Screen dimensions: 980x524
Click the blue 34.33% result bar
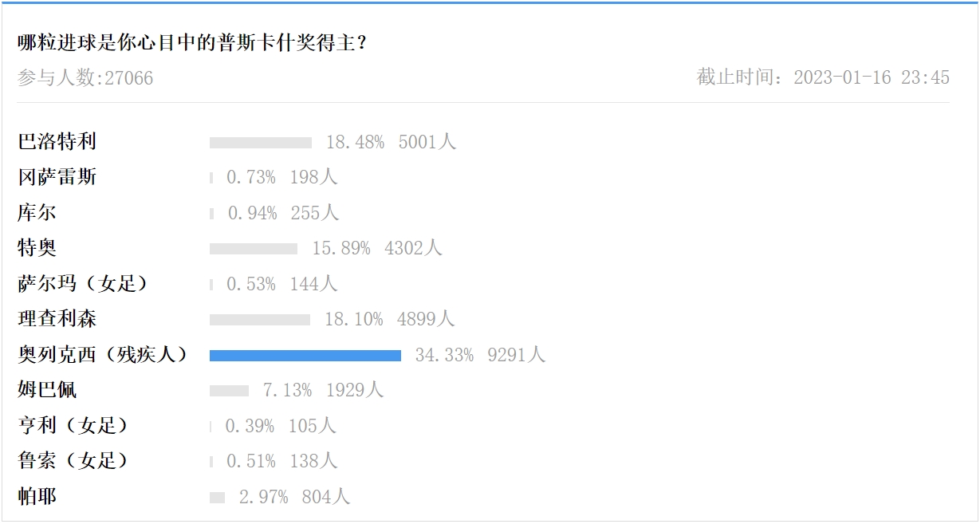pos(305,356)
